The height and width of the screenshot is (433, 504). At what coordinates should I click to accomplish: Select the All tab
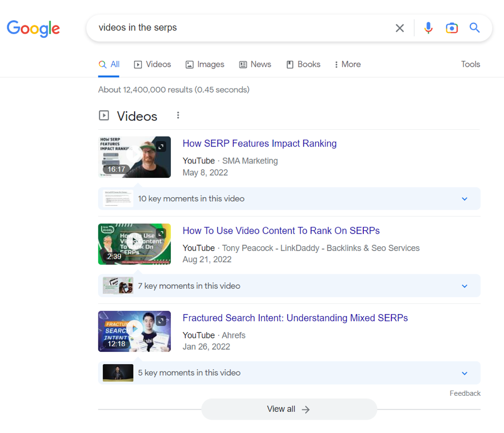pos(109,64)
